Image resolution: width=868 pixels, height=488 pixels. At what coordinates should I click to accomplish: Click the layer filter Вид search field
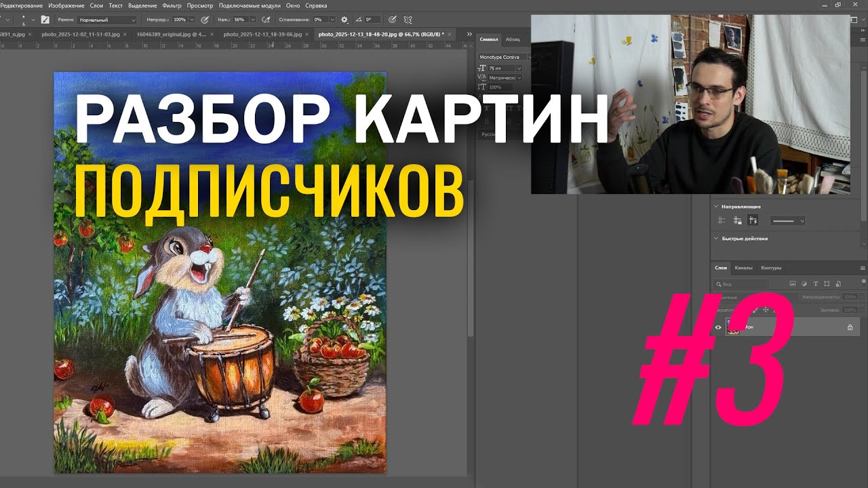coord(741,284)
